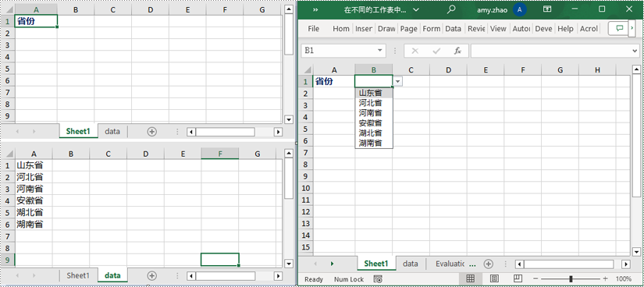
Task: Click the horizontal scrollbar thumb in the right workbook
Action: [x=568, y=264]
